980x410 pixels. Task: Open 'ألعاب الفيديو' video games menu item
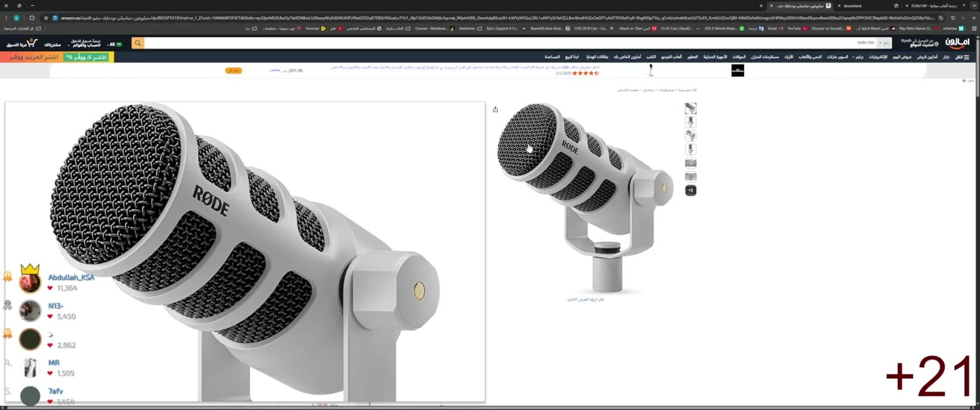(x=671, y=57)
